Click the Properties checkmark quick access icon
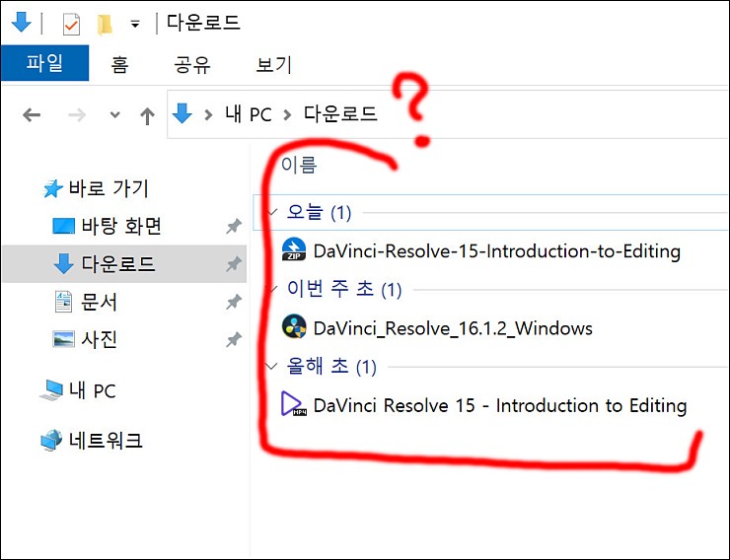Image resolution: width=730 pixels, height=560 pixels. pos(71,25)
